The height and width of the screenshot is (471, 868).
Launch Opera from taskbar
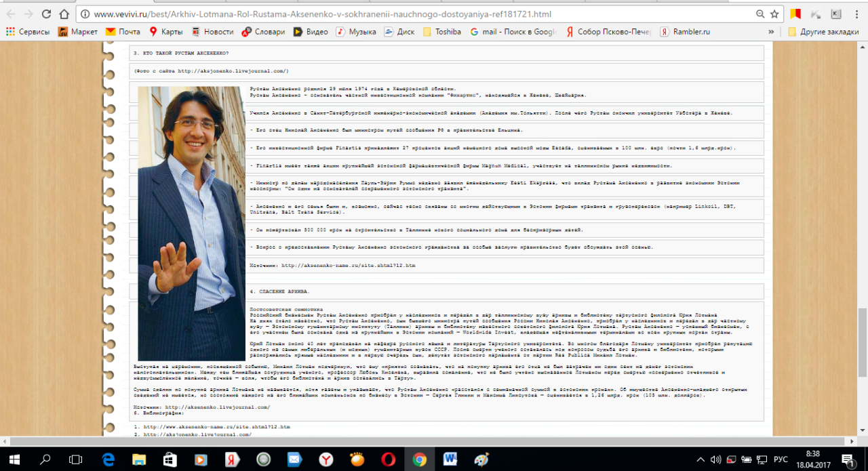[389, 459]
